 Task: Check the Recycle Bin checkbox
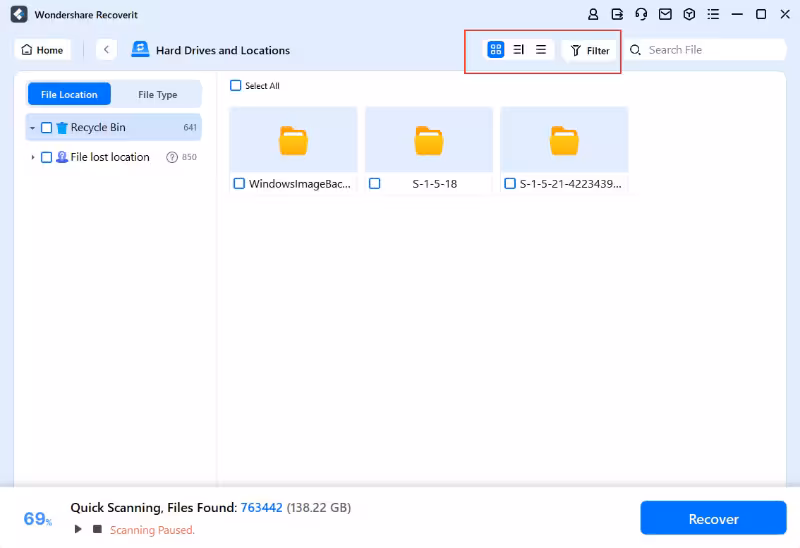pyautogui.click(x=46, y=128)
